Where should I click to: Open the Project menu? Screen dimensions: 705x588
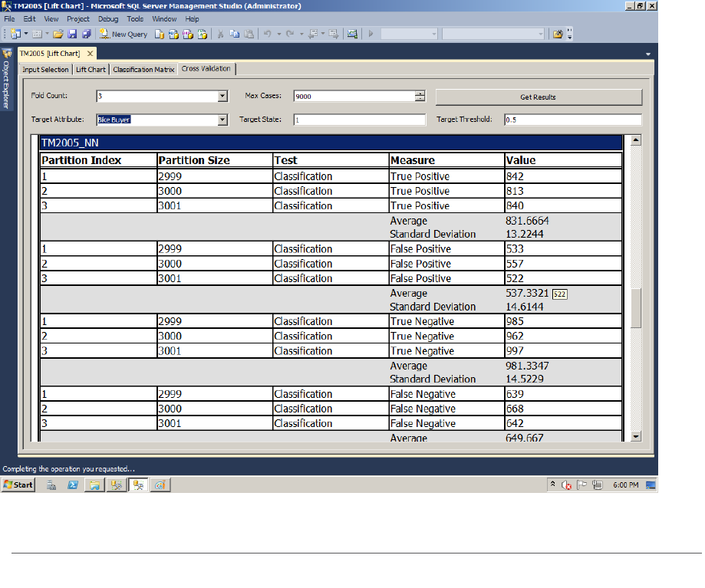coord(78,19)
